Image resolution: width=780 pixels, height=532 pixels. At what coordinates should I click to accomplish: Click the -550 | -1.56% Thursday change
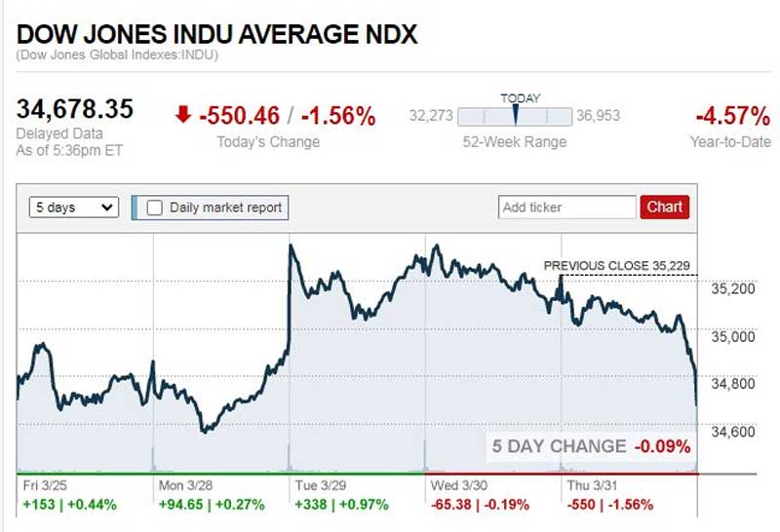609,505
